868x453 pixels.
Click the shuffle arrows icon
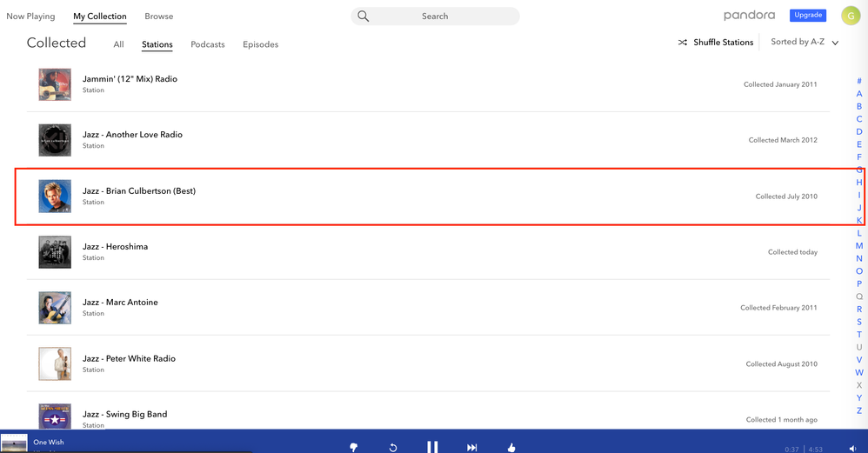point(683,42)
